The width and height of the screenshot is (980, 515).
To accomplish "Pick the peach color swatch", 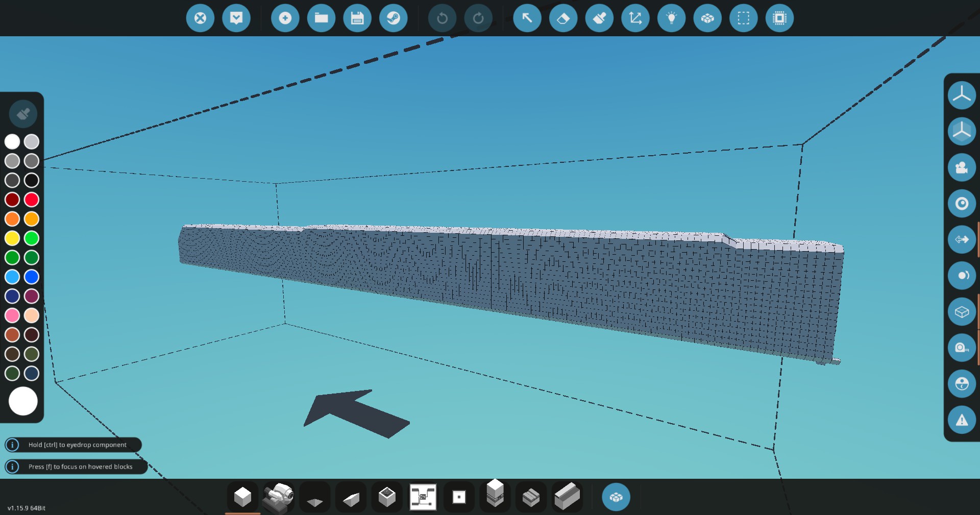I will (x=32, y=315).
